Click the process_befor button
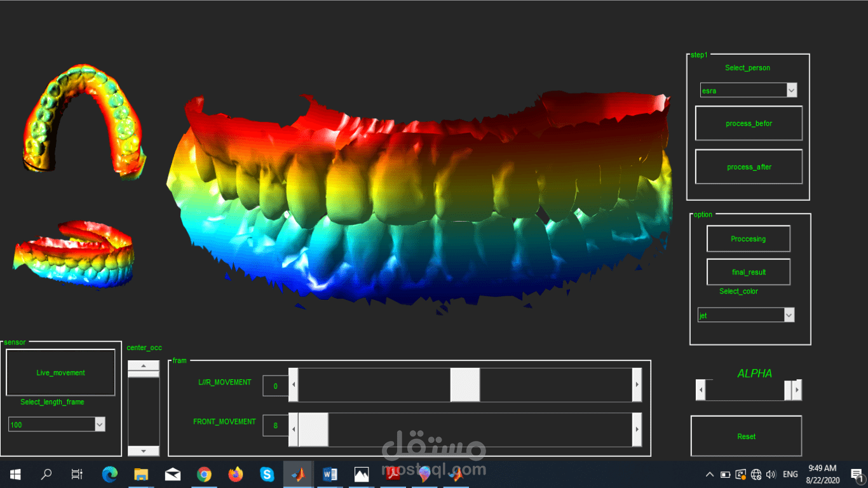This screenshot has height=488, width=868. point(749,123)
